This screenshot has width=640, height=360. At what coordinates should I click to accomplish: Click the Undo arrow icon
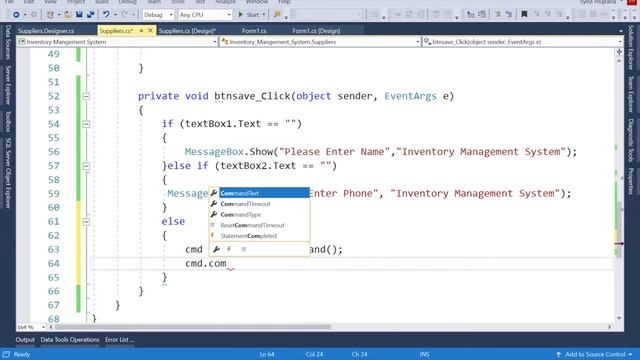pos(106,15)
